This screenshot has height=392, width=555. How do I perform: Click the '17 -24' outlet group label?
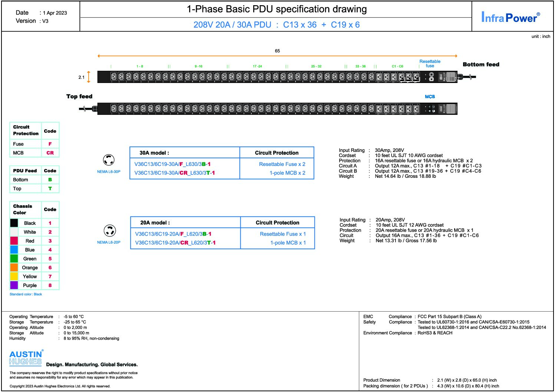tap(257, 66)
